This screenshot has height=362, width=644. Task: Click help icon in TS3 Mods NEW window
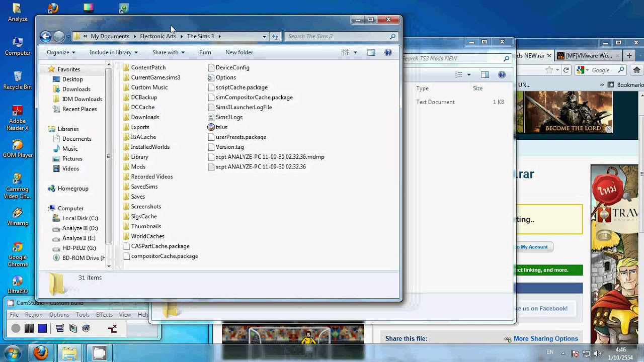[502, 74]
